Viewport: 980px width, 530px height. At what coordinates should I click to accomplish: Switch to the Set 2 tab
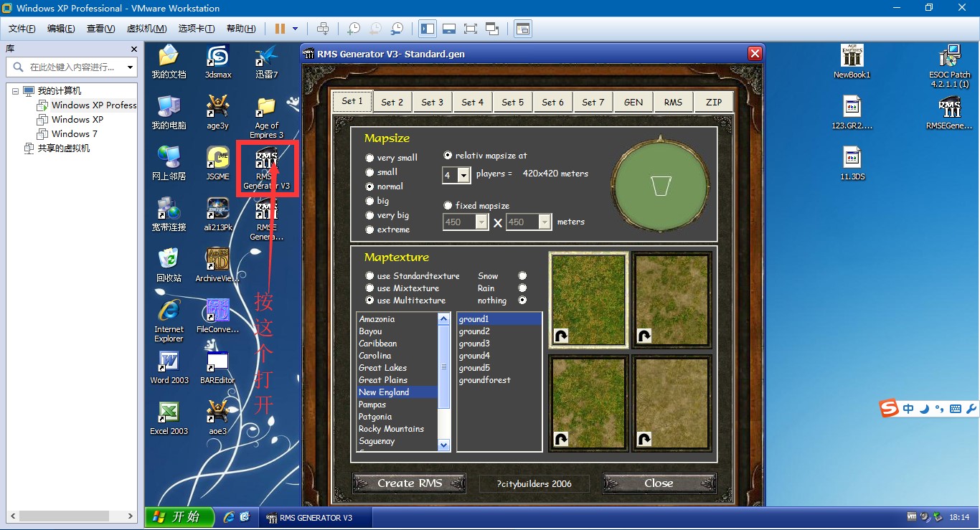click(x=392, y=102)
